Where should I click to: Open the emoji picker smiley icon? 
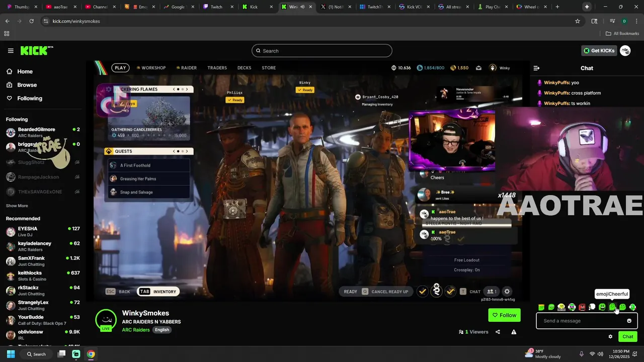[629, 321]
